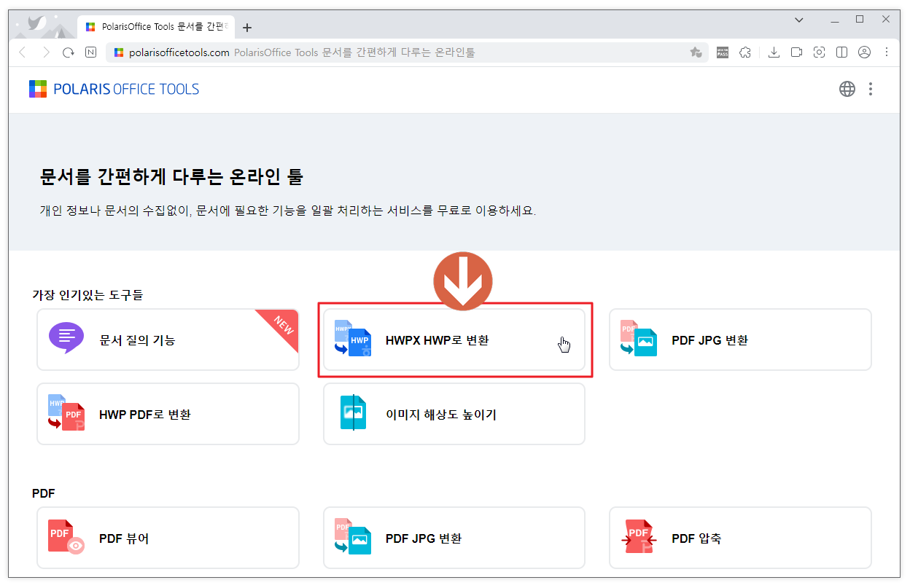910x588 pixels.
Task: Open the Chrome downloads icon
Action: (774, 52)
